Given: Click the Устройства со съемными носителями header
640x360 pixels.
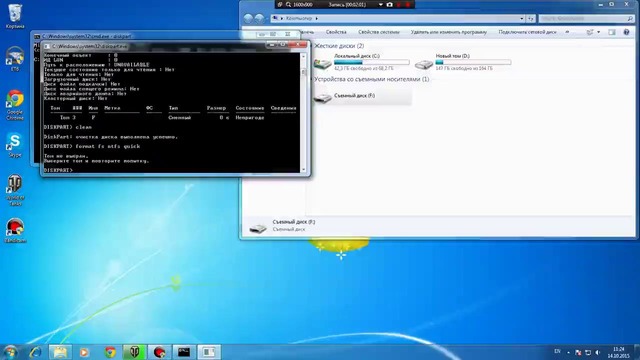Looking at the screenshot, I should pyautogui.click(x=371, y=79).
